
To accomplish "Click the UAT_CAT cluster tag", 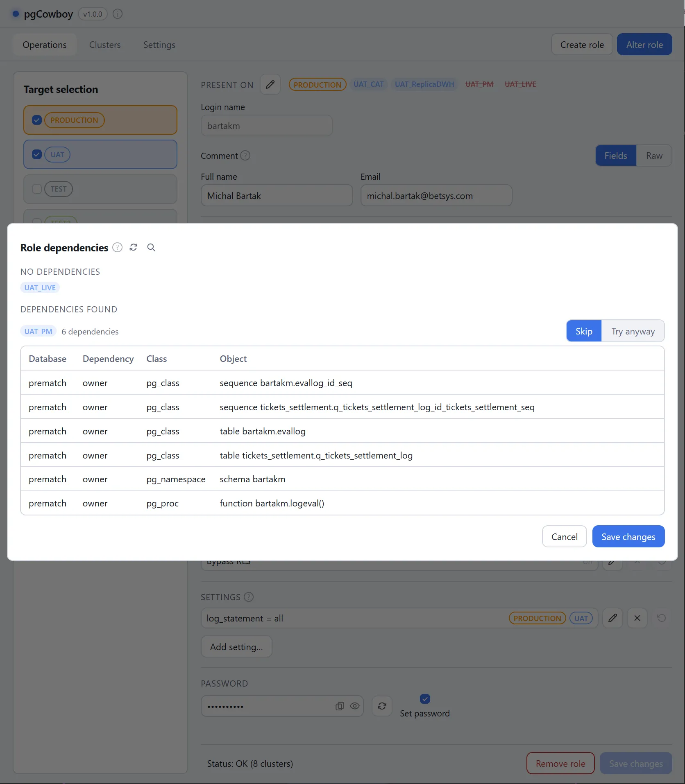I will [368, 84].
